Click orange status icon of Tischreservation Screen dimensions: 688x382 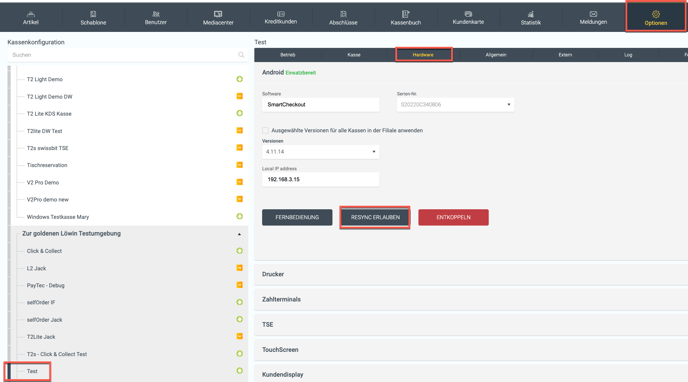click(240, 165)
